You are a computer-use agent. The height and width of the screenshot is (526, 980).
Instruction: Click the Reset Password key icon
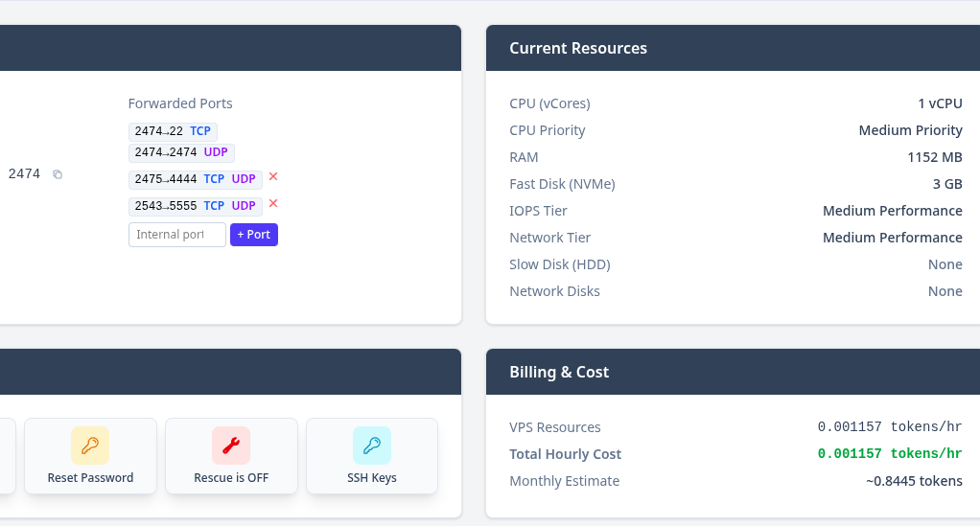tap(90, 446)
